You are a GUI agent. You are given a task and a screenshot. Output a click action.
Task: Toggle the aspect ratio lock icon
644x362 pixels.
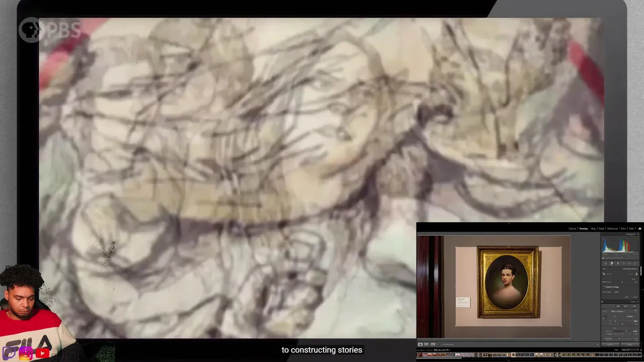[x=636, y=274]
